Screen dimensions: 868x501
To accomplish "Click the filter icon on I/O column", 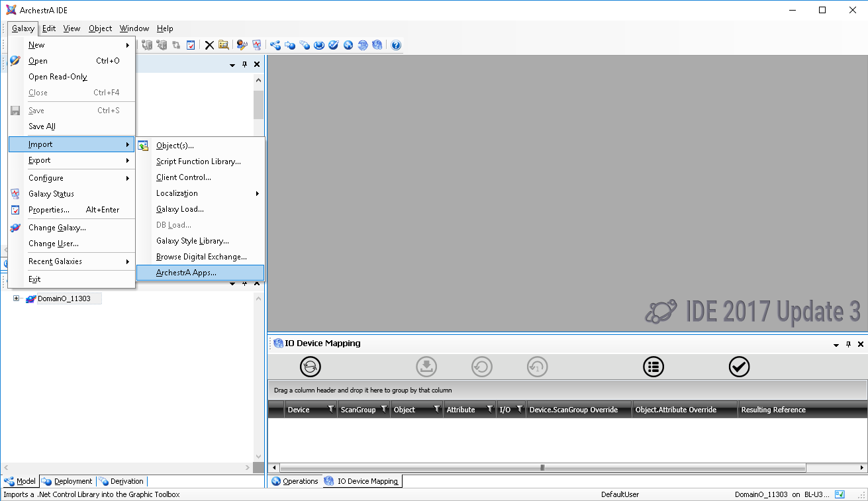I will pyautogui.click(x=520, y=410).
